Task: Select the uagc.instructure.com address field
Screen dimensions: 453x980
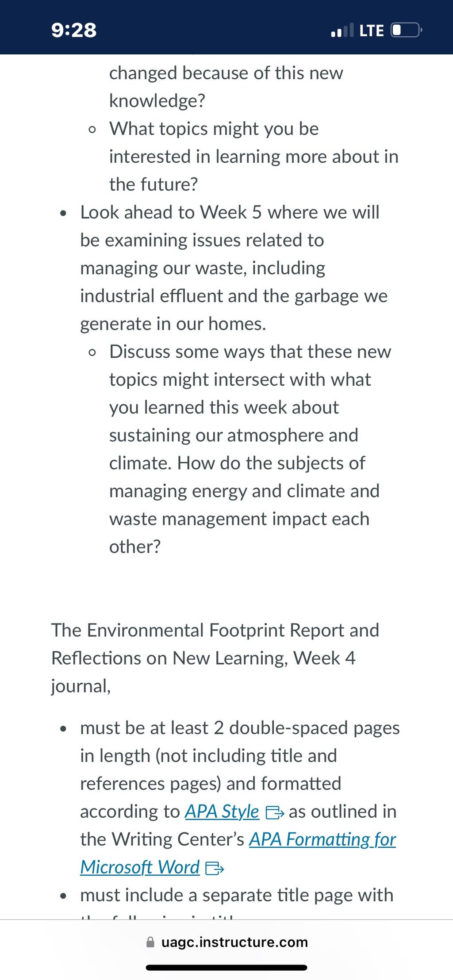Action: pyautogui.click(x=226, y=942)
